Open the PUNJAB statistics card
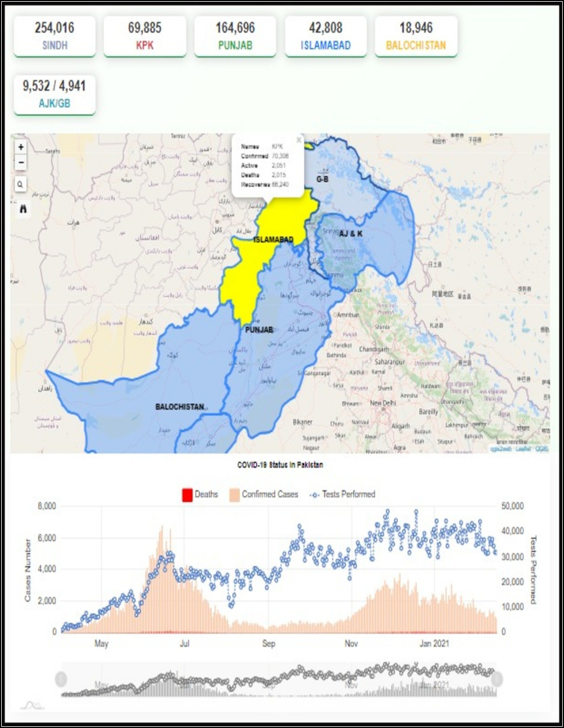Viewport: 564px width, 728px height. [x=235, y=36]
